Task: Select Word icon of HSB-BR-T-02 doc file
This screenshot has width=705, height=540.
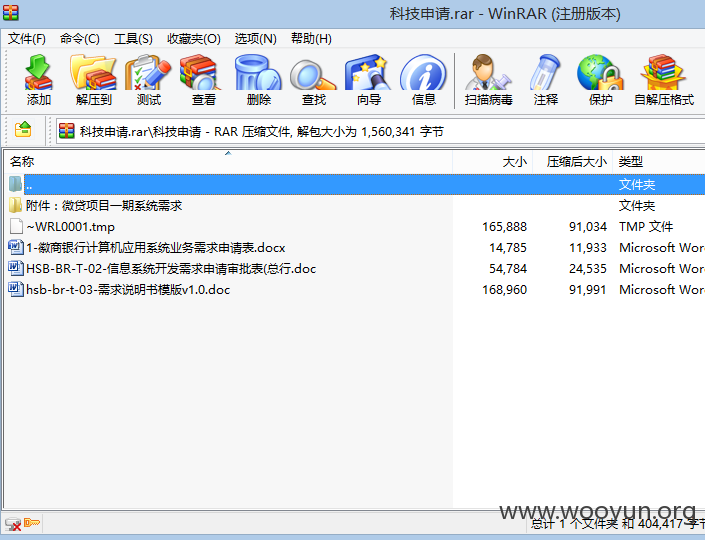Action: coord(16,268)
